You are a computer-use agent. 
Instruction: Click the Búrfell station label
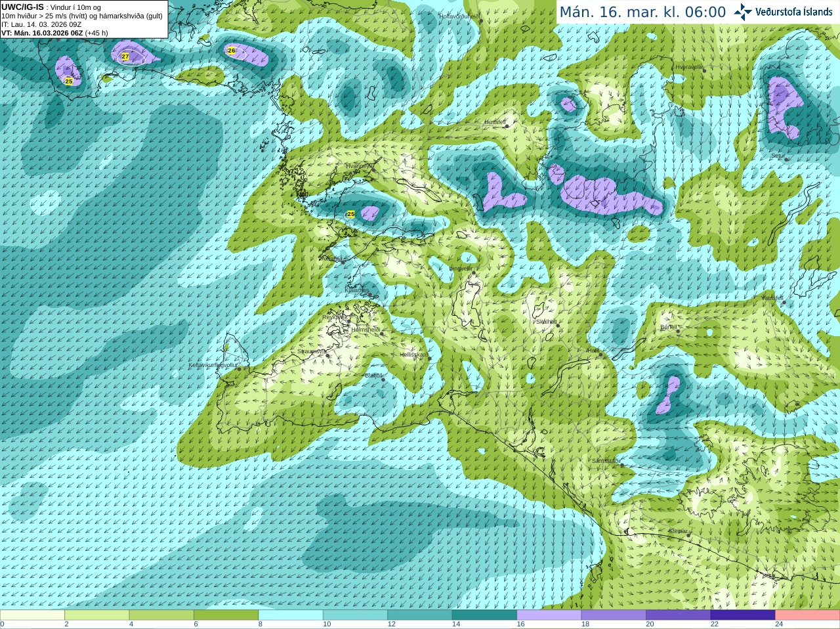coord(668,327)
